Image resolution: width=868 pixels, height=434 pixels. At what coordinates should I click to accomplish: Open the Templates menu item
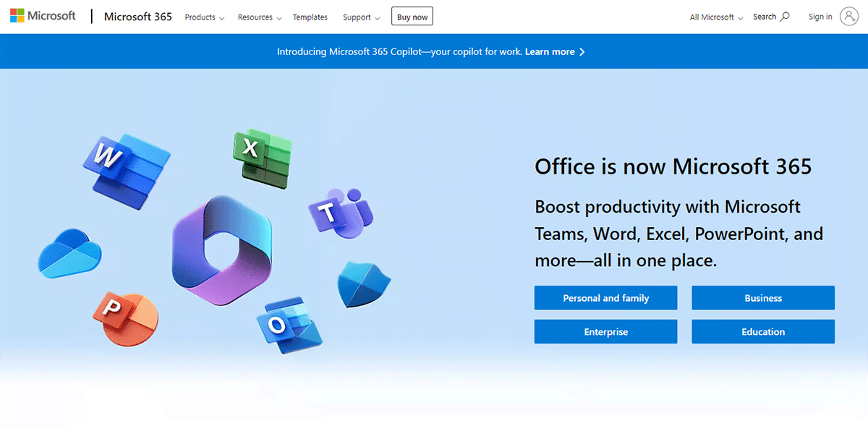310,17
